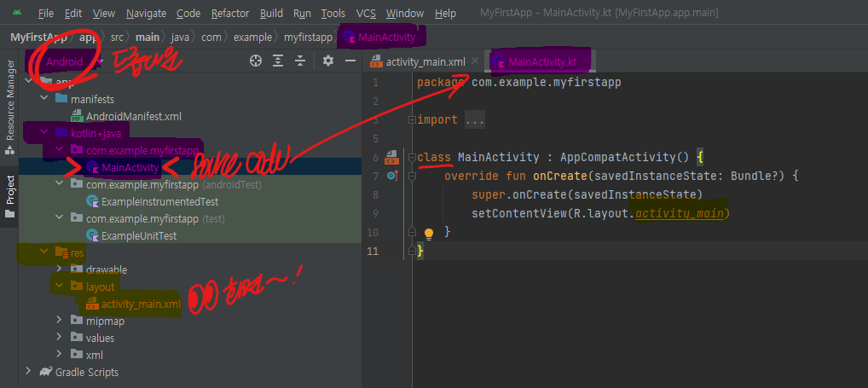Toggle the Project tool window tab

[10, 196]
